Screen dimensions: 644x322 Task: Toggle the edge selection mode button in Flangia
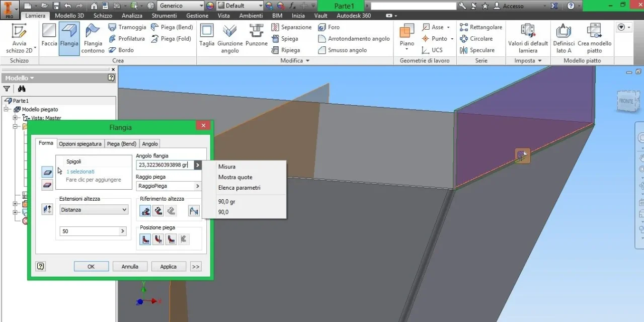(x=47, y=172)
